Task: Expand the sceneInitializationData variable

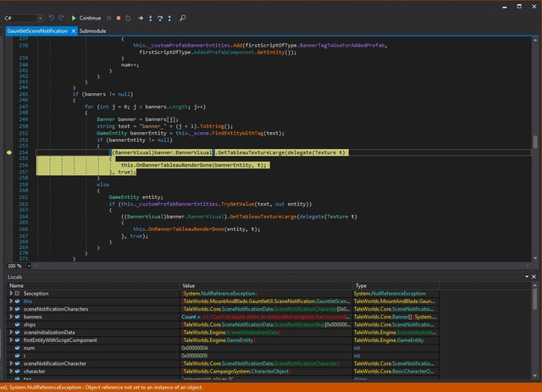Action: coord(11,332)
